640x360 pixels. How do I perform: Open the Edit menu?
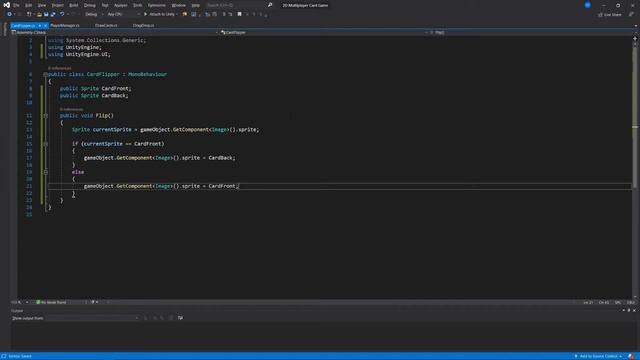(28, 5)
